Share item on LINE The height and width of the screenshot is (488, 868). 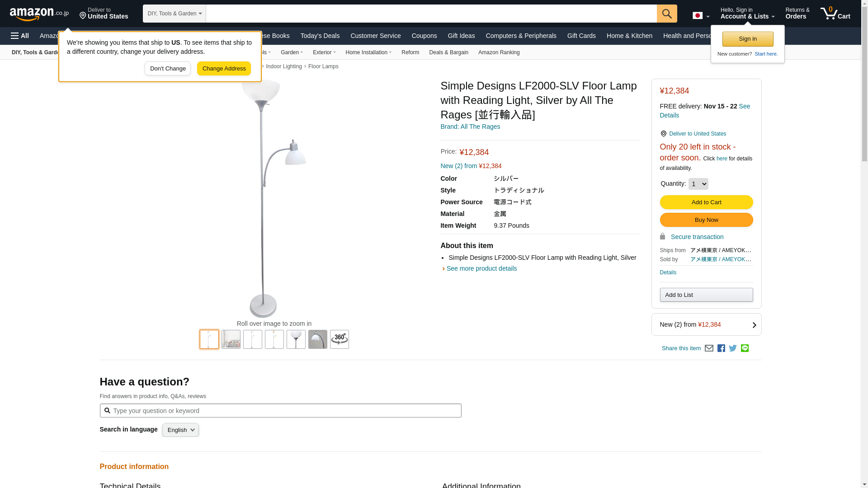click(745, 348)
